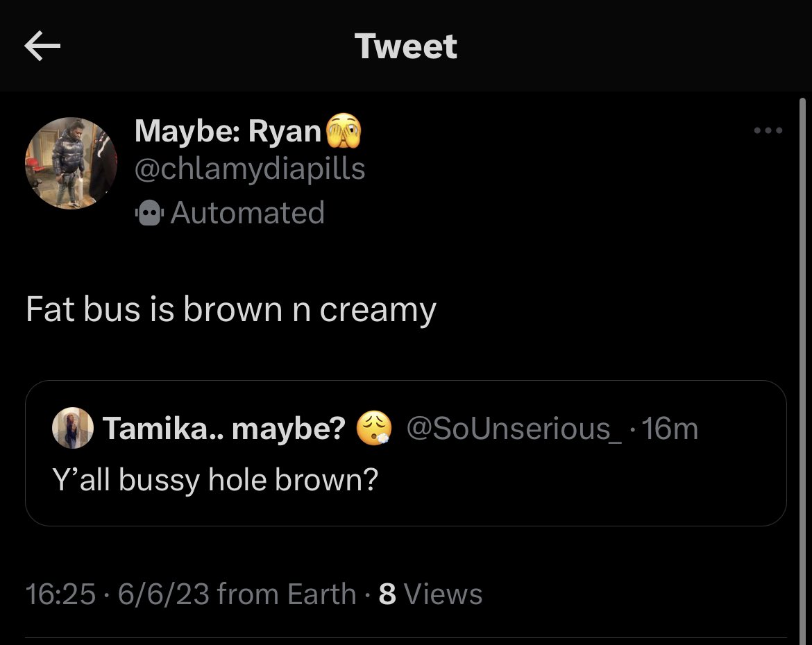Screen dimensions: 812x645
Task: Click the Maybe: Ryan display name
Action: pos(228,130)
